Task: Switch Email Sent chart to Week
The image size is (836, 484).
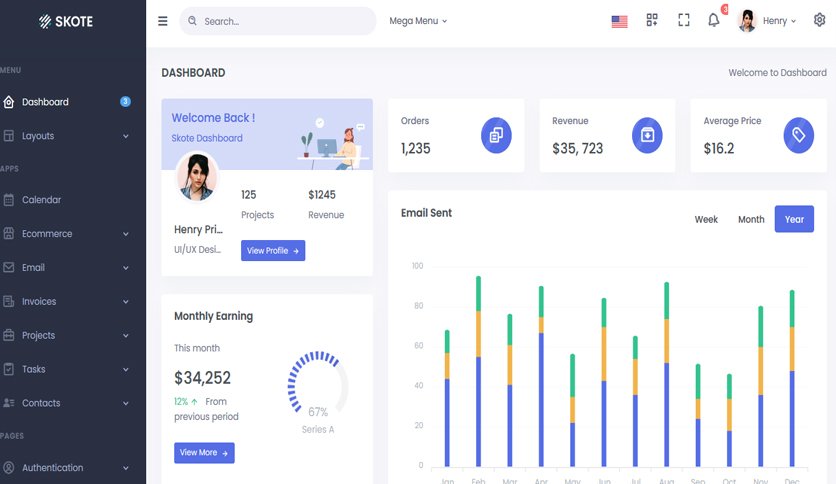Action: tap(706, 219)
